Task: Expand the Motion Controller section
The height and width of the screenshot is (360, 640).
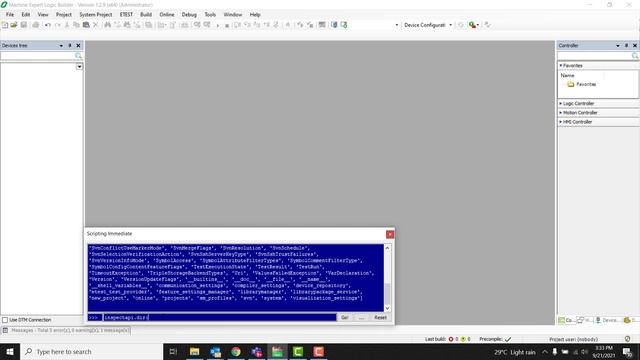Action: 561,113
